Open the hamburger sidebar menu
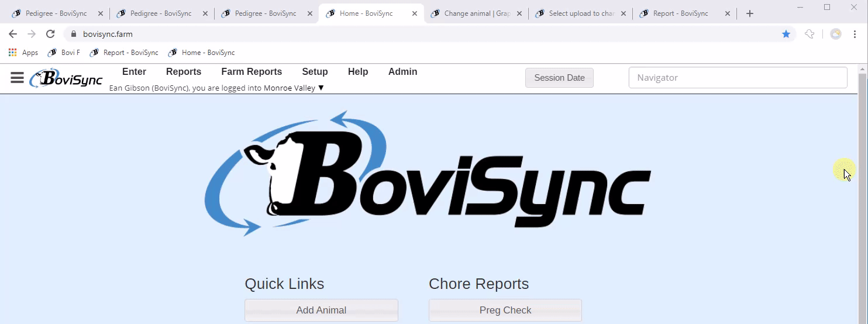Viewport: 868px width, 324px height. (17, 78)
